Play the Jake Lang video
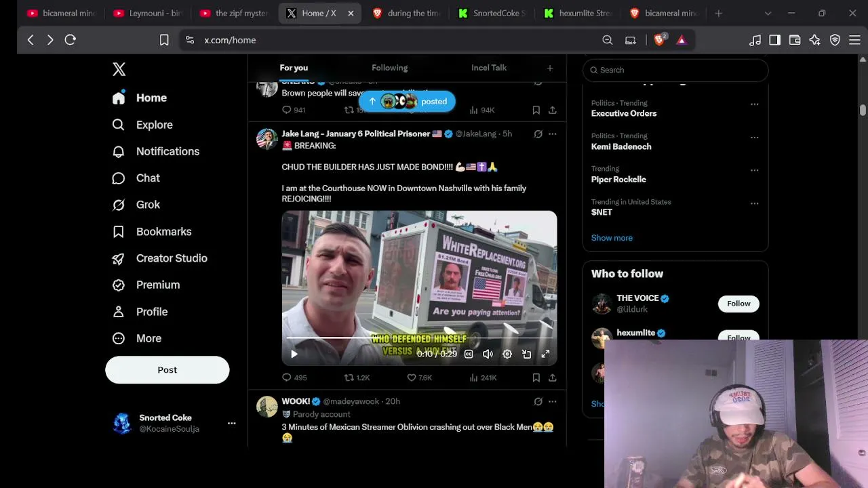The image size is (868, 488). [294, 354]
